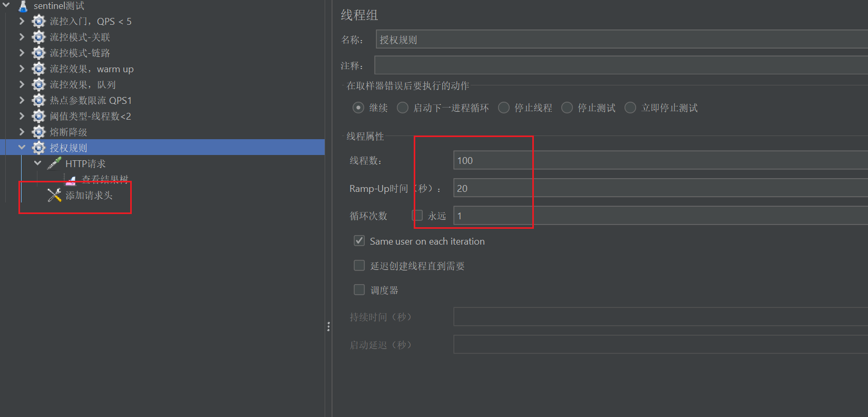Click the HTTP请求 sampler pipette icon
868x417 pixels.
[54, 163]
